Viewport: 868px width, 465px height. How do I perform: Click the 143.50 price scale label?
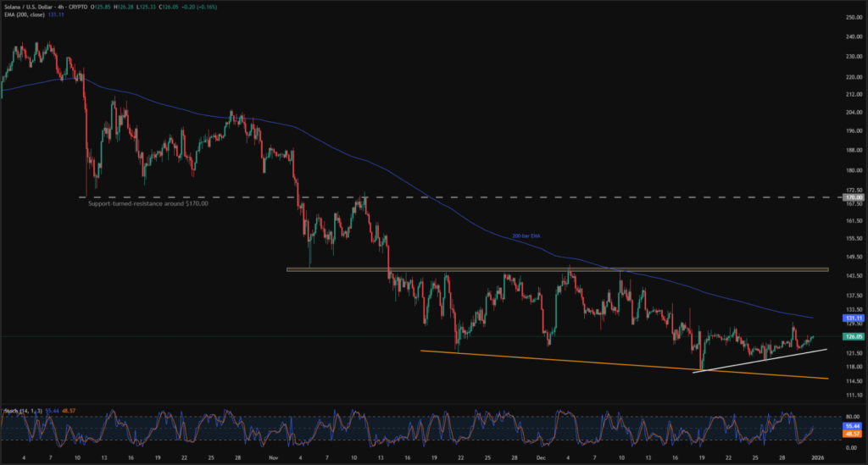(x=854, y=275)
